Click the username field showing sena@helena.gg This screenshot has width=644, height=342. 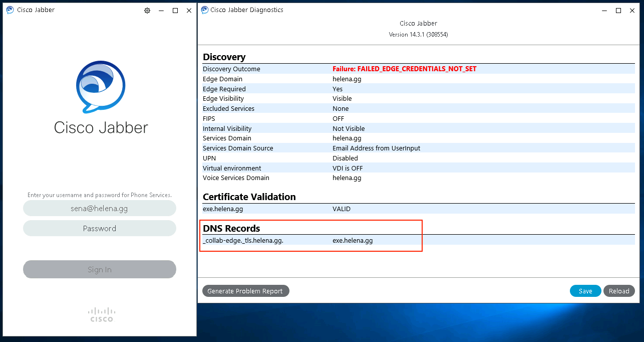(100, 209)
